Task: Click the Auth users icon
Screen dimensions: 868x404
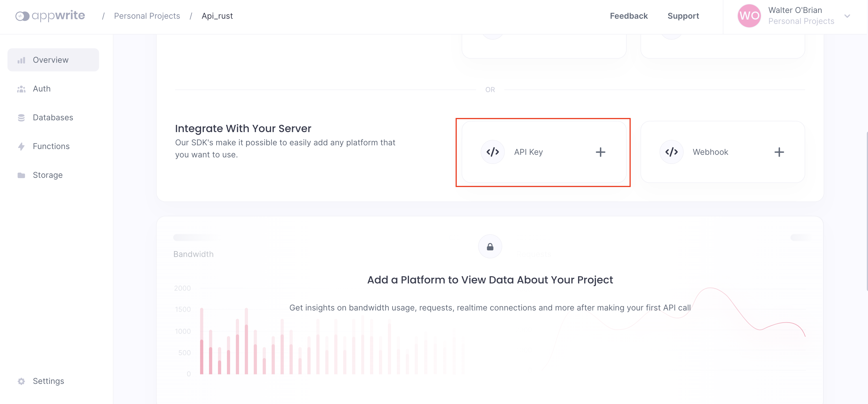Action: click(21, 89)
